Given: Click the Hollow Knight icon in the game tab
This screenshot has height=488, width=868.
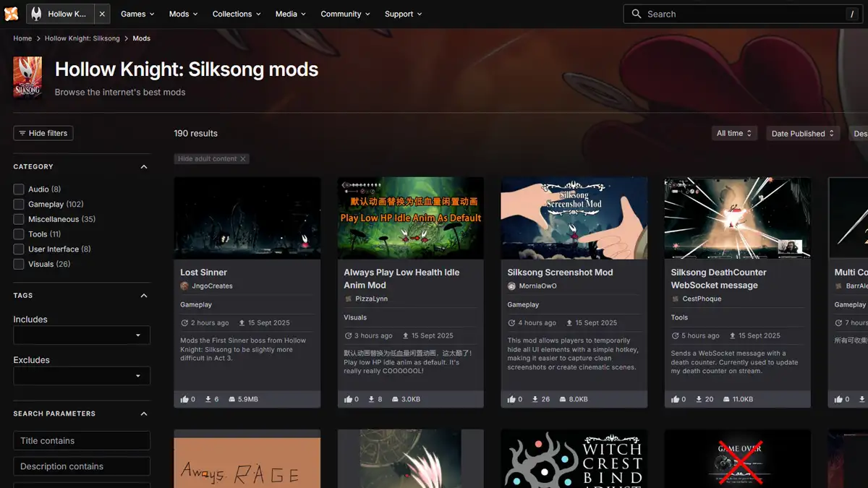Looking at the screenshot, I should click(36, 14).
